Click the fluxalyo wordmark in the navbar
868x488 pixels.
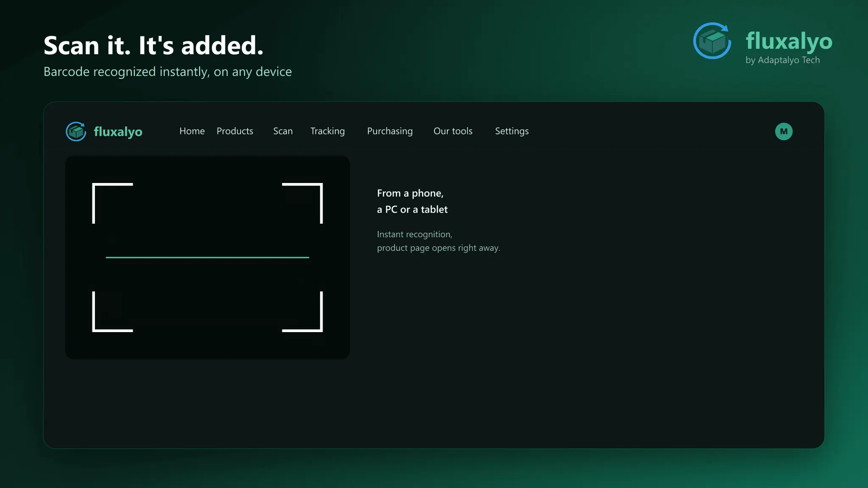click(118, 132)
